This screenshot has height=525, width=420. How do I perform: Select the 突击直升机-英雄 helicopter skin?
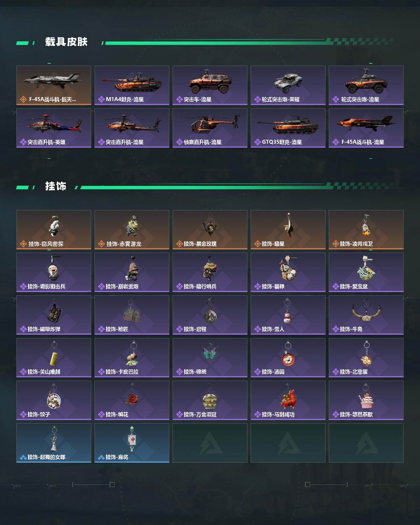(x=54, y=128)
